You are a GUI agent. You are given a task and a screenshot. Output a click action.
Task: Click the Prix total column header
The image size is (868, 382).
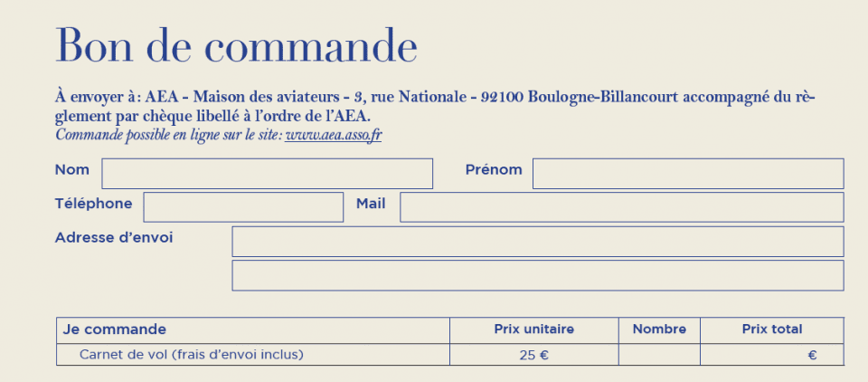point(772,329)
